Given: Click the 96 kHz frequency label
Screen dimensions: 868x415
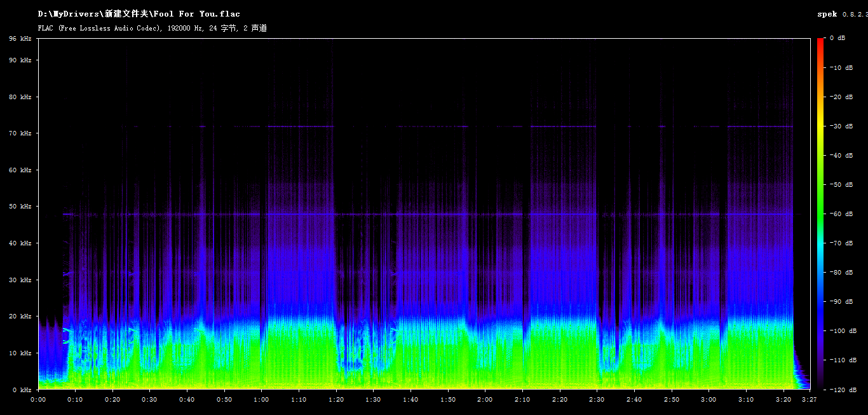Looking at the screenshot, I should click(20, 39).
